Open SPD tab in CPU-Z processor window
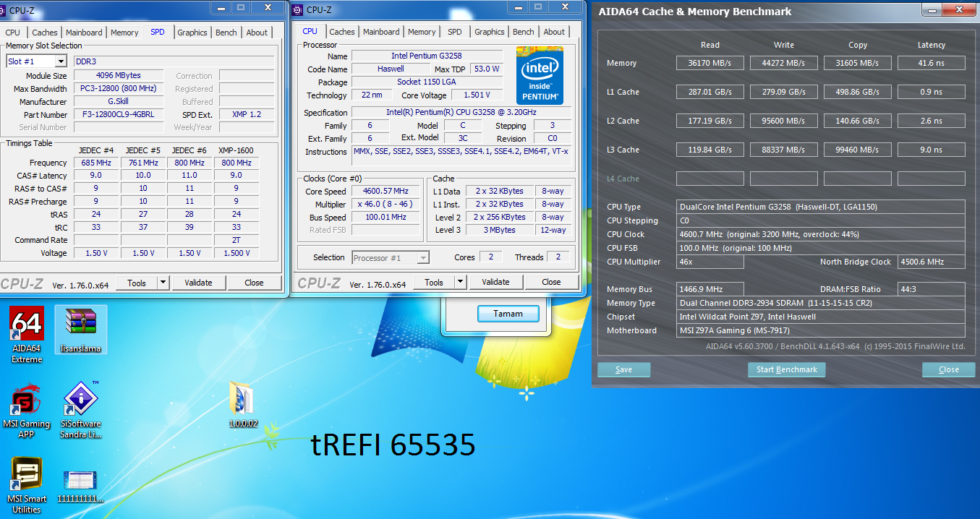Viewport: 980px width, 519px height. point(454,32)
